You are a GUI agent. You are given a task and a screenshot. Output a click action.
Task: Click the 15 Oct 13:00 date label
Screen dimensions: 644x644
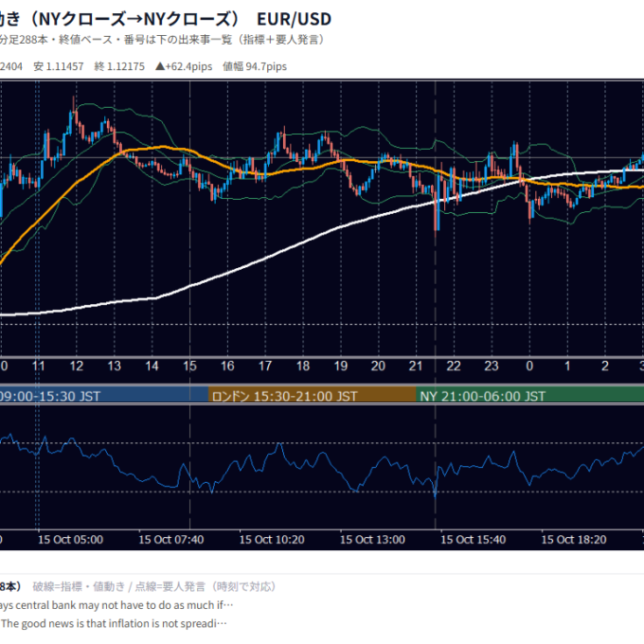tap(372, 539)
